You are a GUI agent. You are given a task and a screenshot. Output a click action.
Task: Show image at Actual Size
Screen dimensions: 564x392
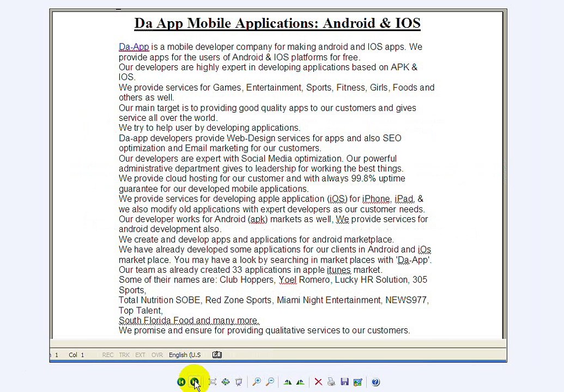226,382
